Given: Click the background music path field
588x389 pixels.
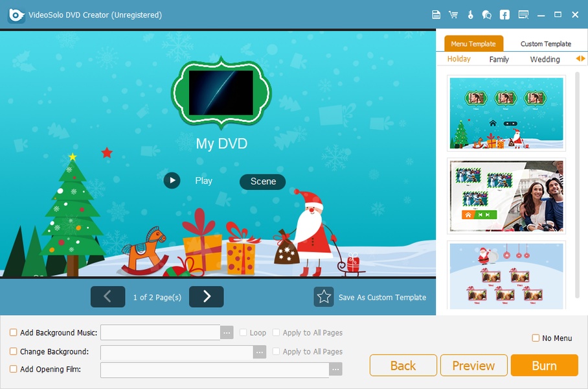Looking at the screenshot, I should (x=160, y=333).
